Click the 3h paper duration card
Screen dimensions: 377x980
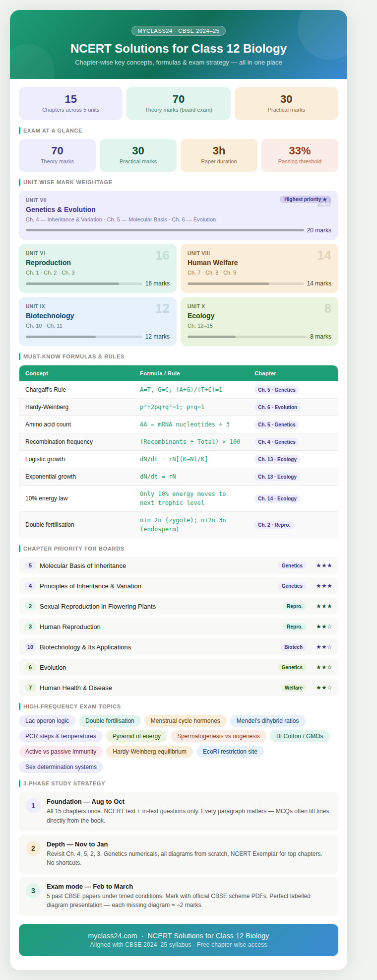coord(219,155)
